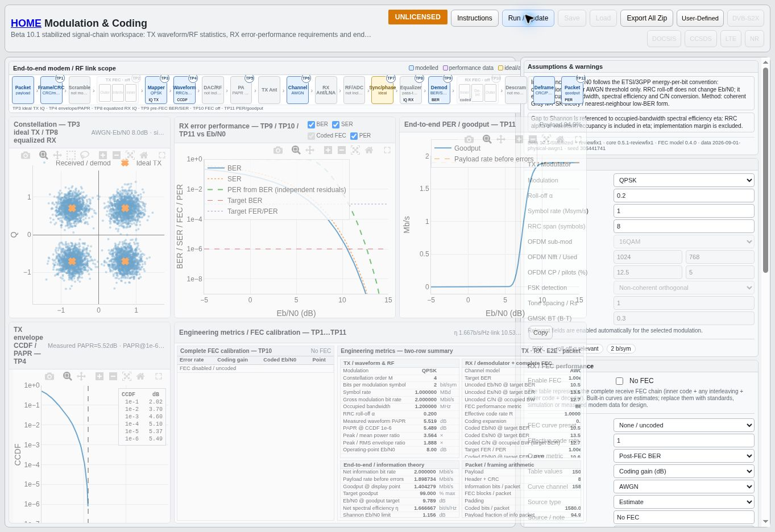
Task: Download the Constellation plot via camera icon
Action: pos(26,155)
